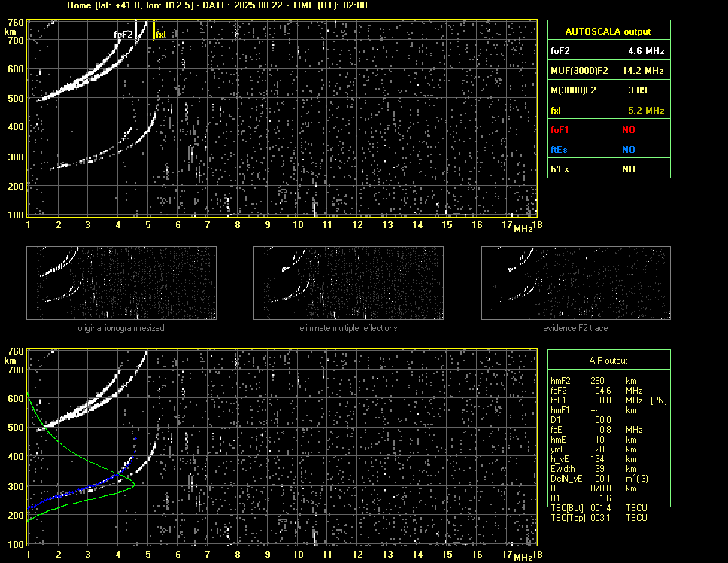Viewport: 728px width, 563px height.
Task: Click the 'AIP output' panel heading
Action: (x=608, y=361)
